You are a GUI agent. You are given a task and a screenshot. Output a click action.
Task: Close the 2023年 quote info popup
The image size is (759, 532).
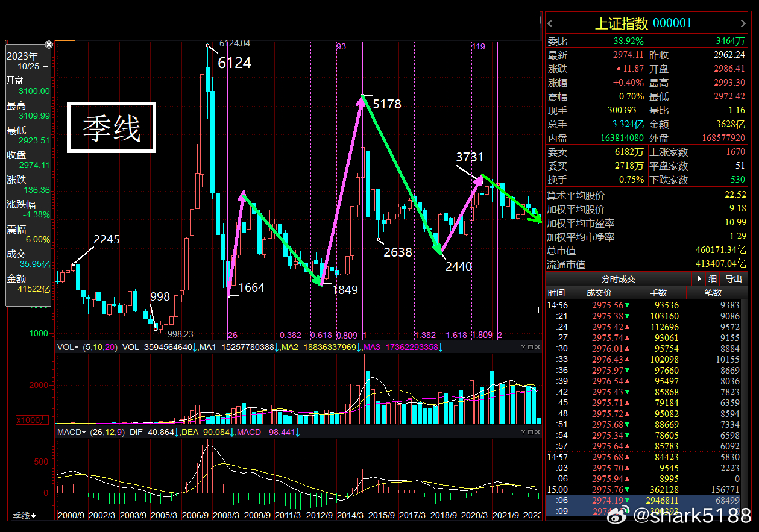[x=49, y=45]
